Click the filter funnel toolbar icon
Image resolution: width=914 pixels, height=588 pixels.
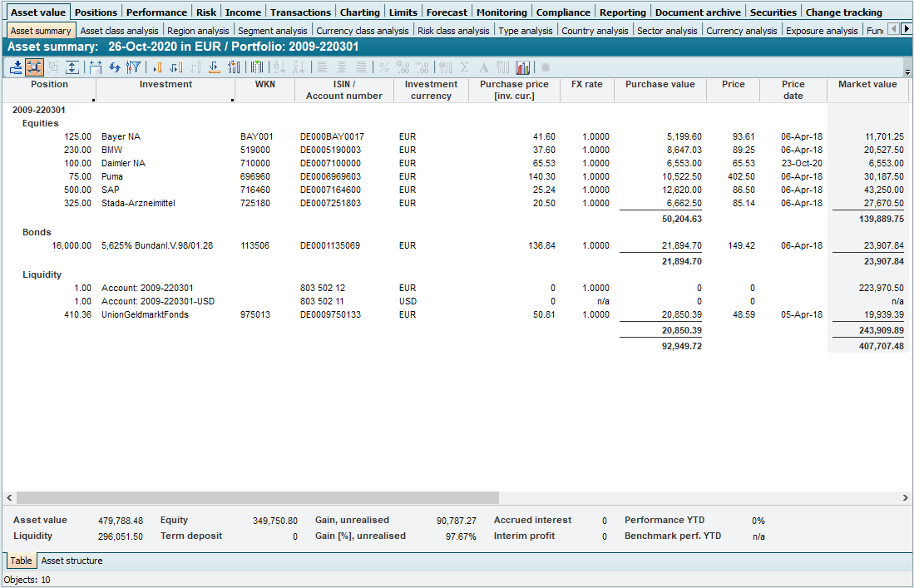pyautogui.click(x=133, y=67)
